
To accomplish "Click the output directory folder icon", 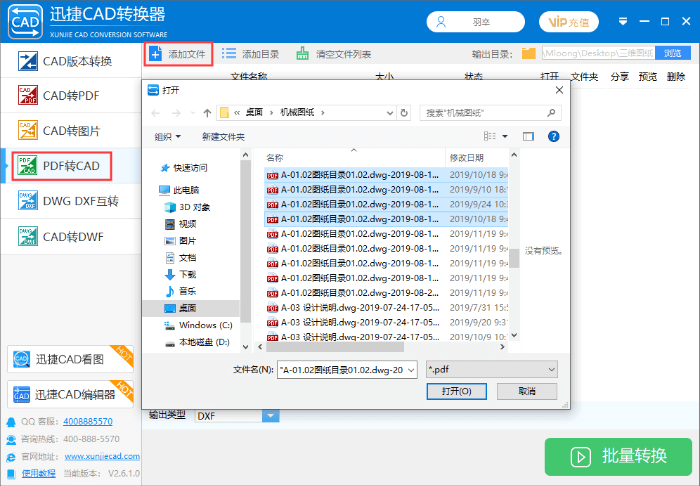I will click(529, 54).
